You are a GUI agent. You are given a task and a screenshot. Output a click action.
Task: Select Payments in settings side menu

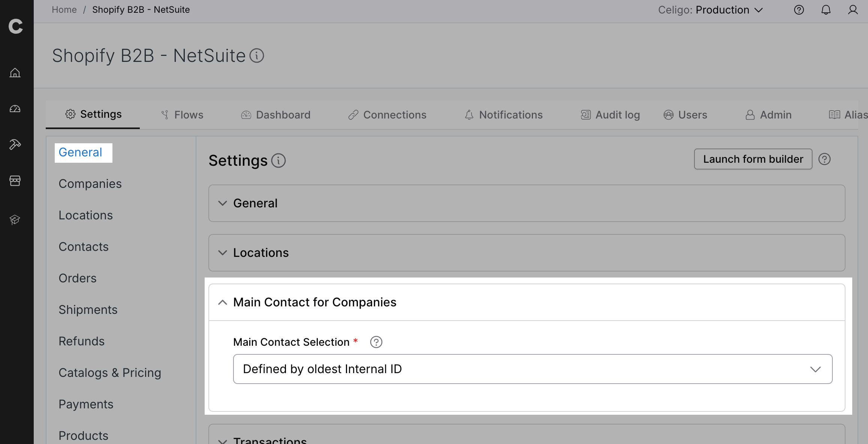(86, 404)
